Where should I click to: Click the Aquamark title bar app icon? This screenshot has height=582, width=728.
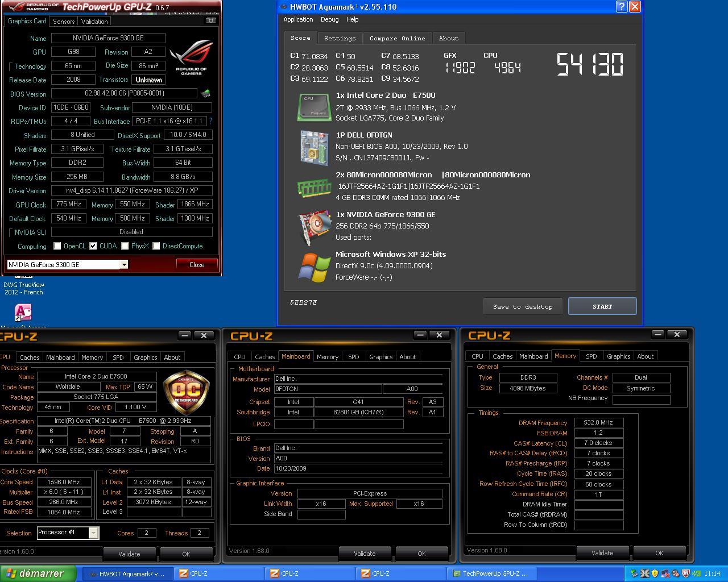tap(284, 7)
